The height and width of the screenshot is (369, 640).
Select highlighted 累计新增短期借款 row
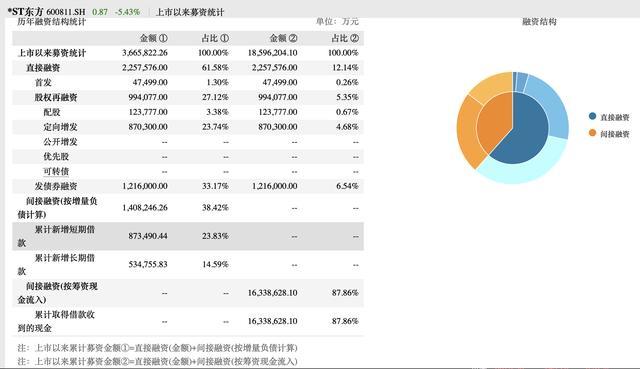coord(188,236)
